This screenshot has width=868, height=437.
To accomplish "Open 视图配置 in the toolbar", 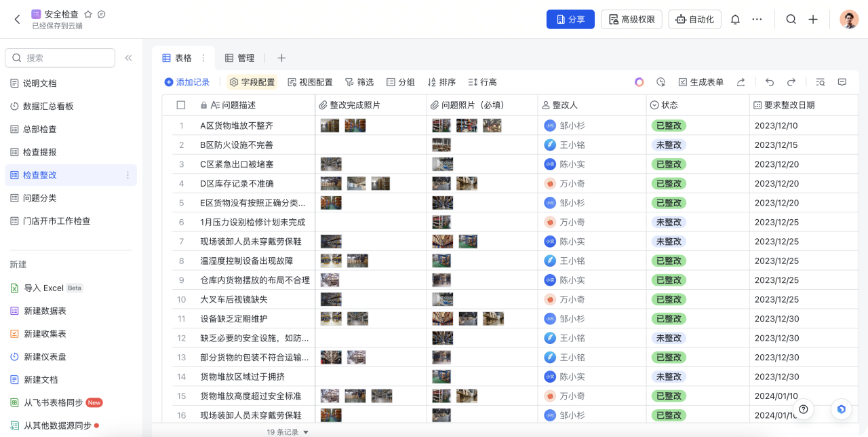I will coord(311,82).
